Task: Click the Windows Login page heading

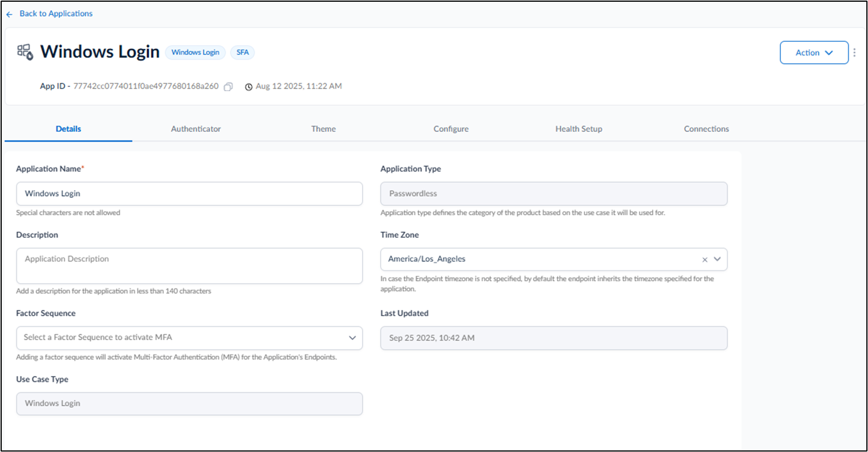Action: (100, 52)
